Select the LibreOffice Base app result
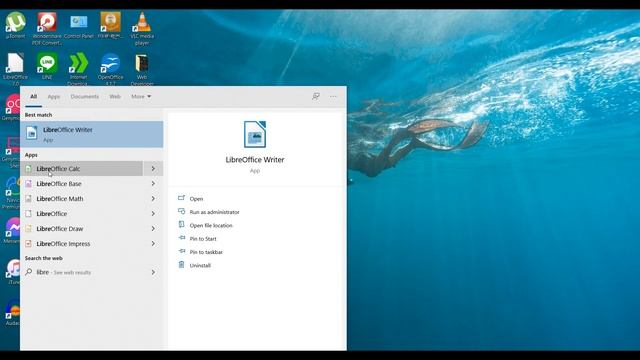640x360 pixels. pyautogui.click(x=82, y=184)
